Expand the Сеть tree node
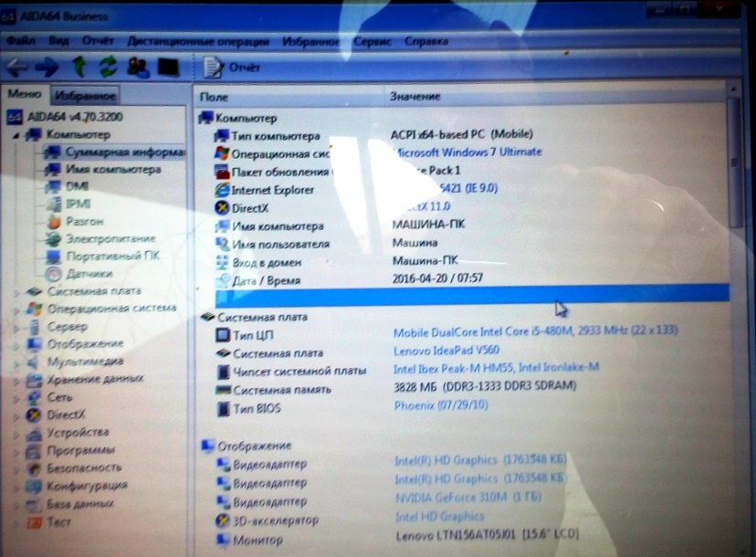 16,399
